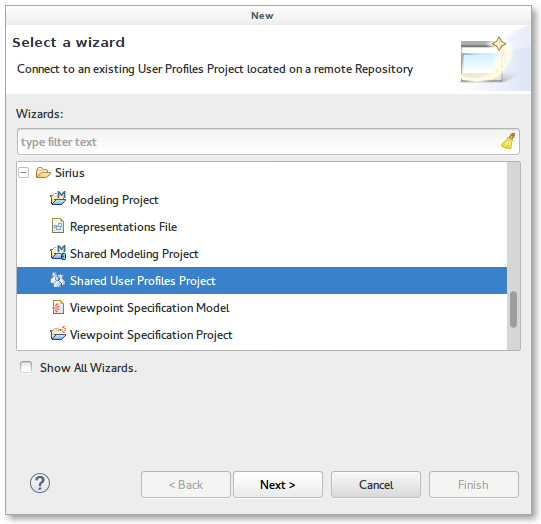Click the Viewpoint Specification Model icon
The height and width of the screenshot is (524, 541).
tap(58, 307)
